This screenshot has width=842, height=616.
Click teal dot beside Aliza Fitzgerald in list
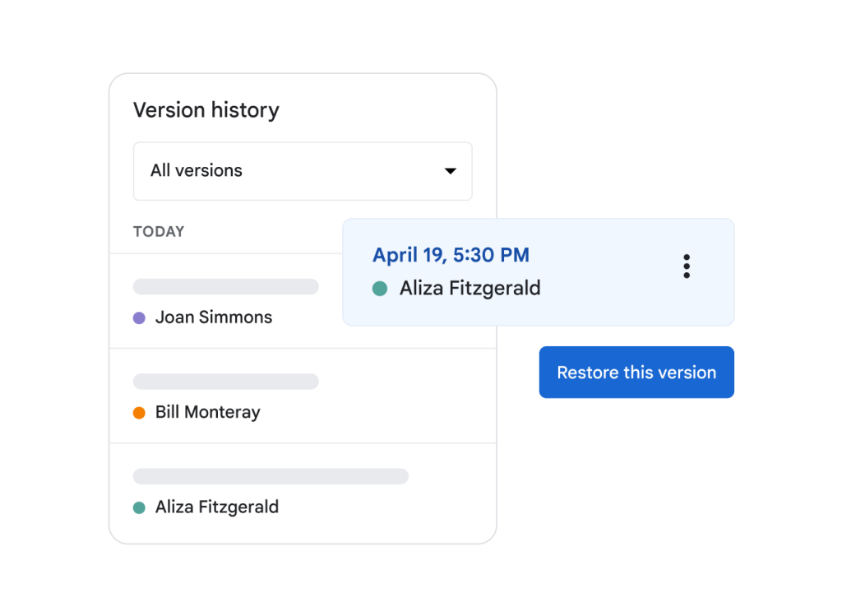click(x=139, y=507)
